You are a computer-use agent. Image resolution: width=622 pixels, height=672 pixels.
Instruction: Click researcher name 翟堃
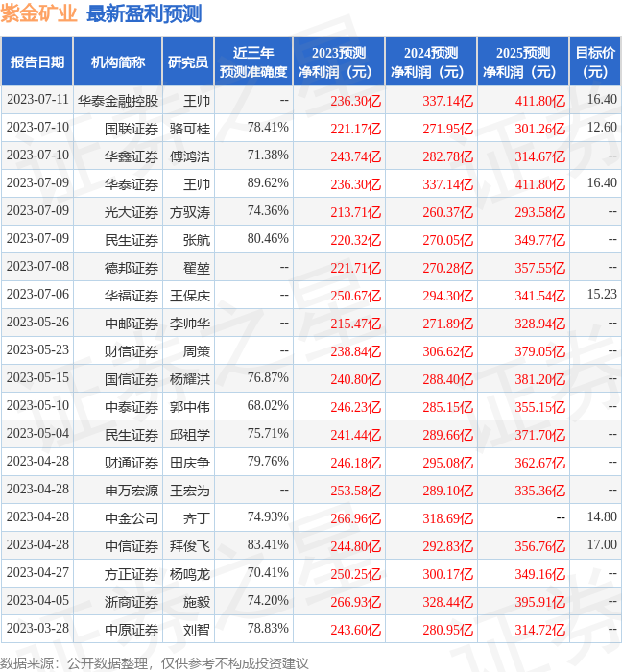pyautogui.click(x=197, y=268)
